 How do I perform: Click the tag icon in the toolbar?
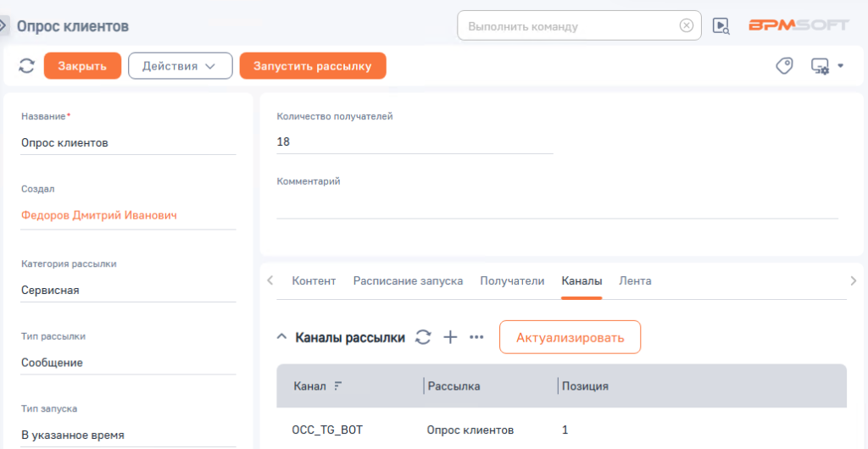[784, 66]
